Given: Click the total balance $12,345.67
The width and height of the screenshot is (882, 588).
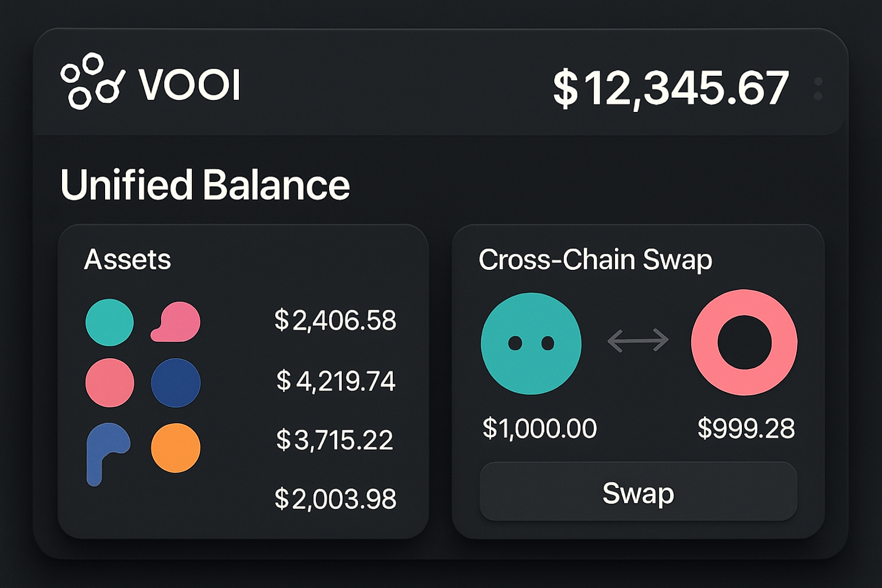Looking at the screenshot, I should [671, 86].
